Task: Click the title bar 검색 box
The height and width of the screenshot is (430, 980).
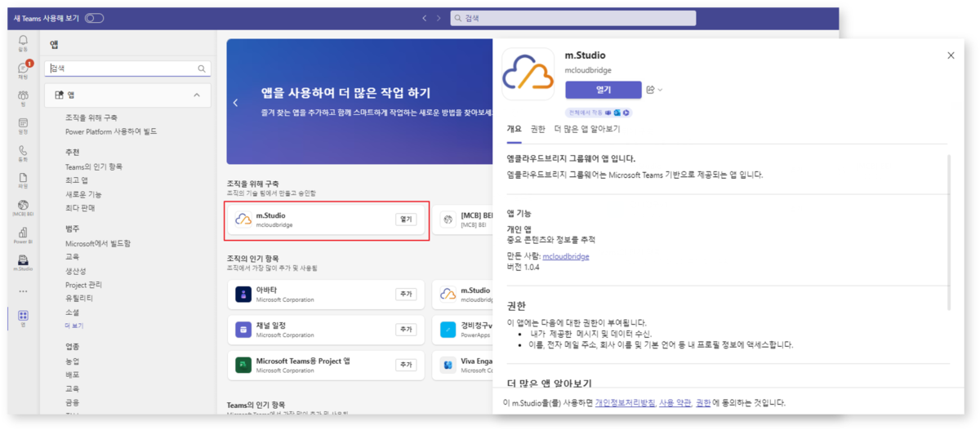Action: click(573, 18)
